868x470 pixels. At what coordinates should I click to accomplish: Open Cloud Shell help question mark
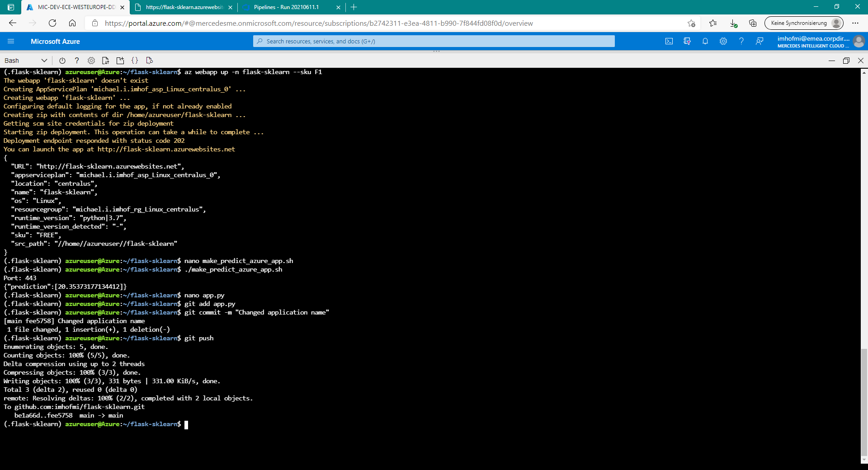(77, 61)
